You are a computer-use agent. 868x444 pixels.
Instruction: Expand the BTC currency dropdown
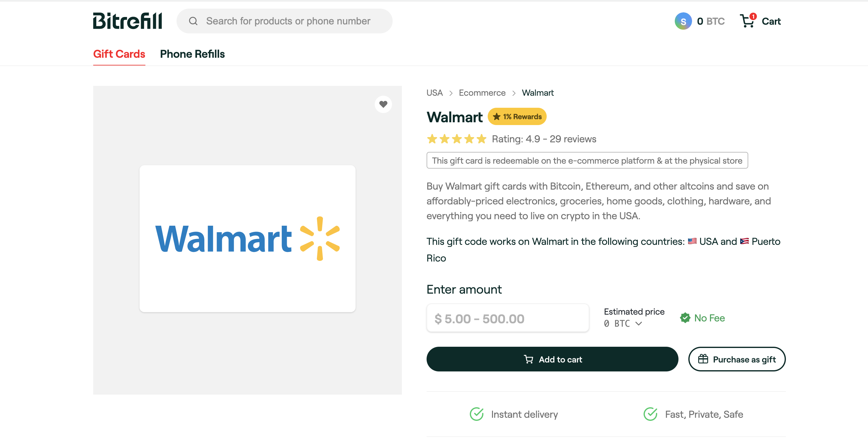click(x=628, y=323)
